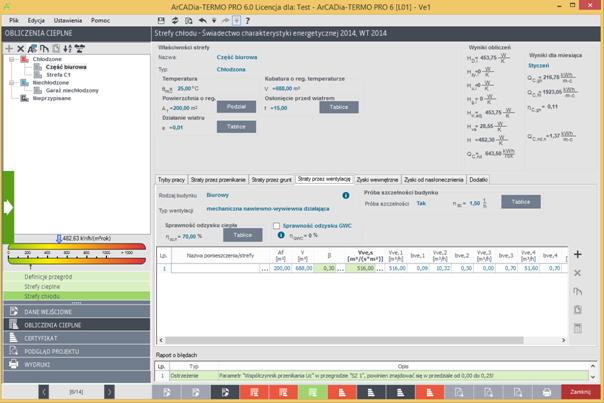Open the undo history dropdown arrow

(x=214, y=20)
